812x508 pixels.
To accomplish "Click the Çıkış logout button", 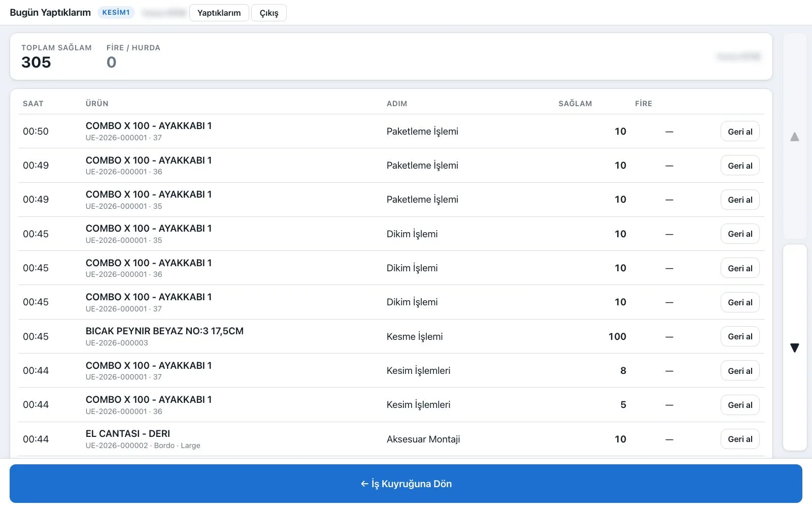I will pos(269,13).
